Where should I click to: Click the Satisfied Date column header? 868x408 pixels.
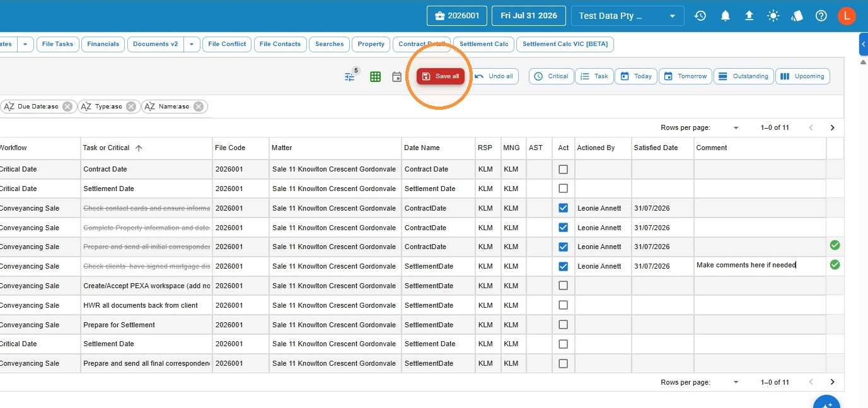coord(663,148)
